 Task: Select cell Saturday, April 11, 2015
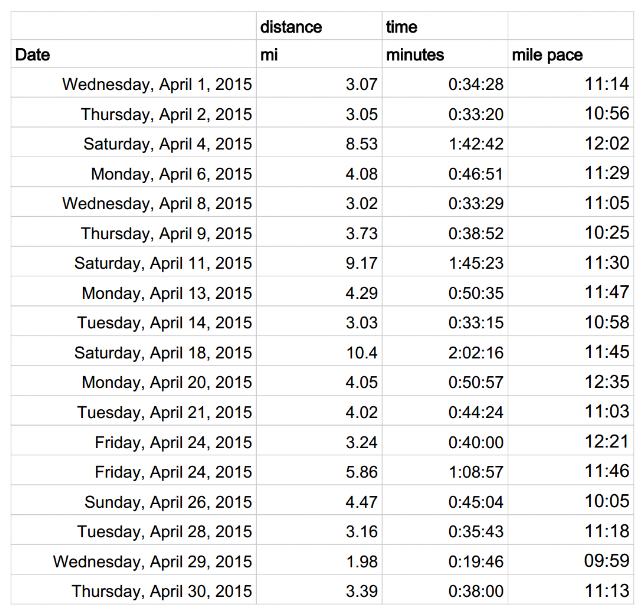click(x=133, y=262)
